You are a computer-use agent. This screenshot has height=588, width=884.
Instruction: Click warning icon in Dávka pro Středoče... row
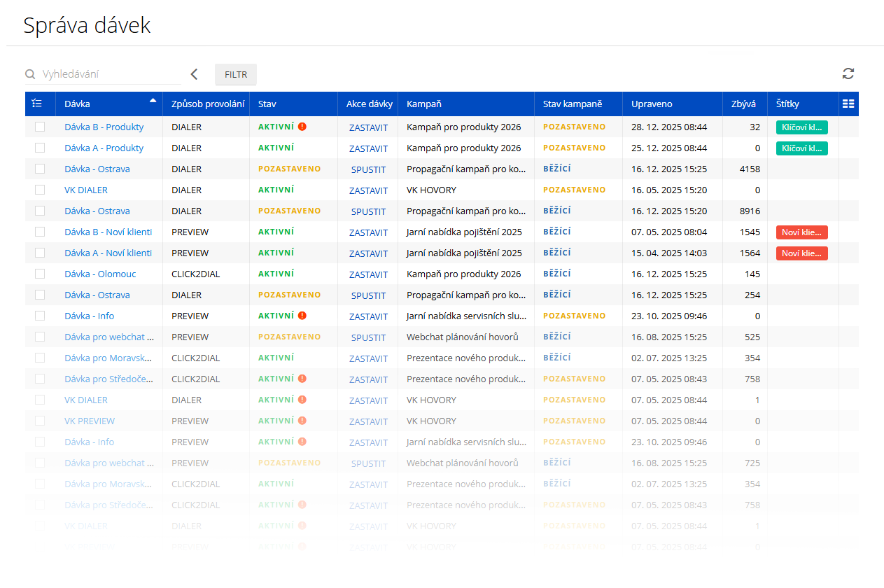(302, 379)
